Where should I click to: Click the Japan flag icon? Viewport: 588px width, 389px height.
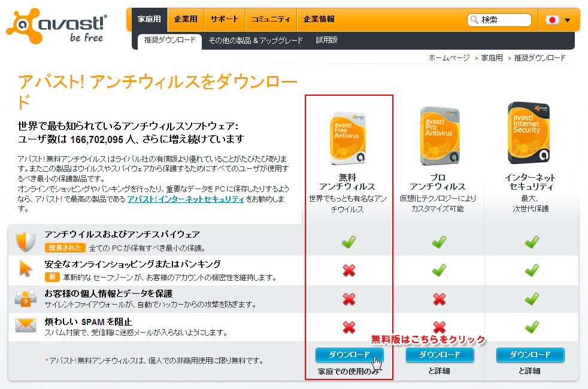pyautogui.click(x=552, y=20)
